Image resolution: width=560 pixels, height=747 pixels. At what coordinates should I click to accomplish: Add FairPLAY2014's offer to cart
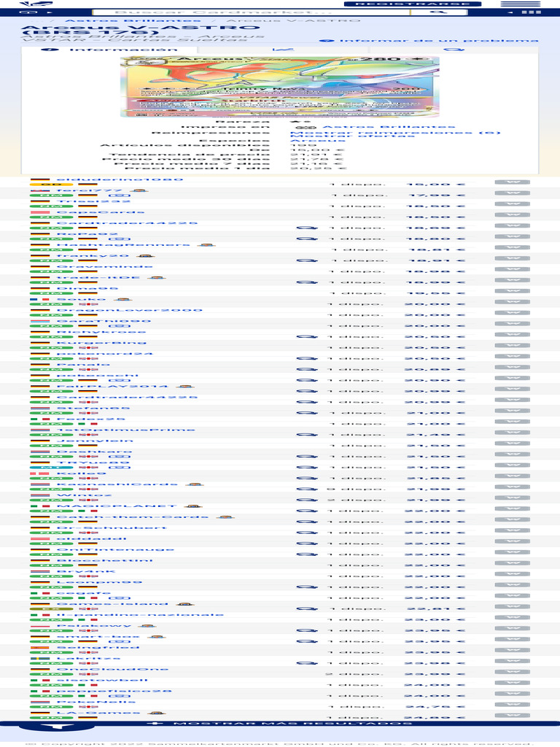(x=513, y=390)
